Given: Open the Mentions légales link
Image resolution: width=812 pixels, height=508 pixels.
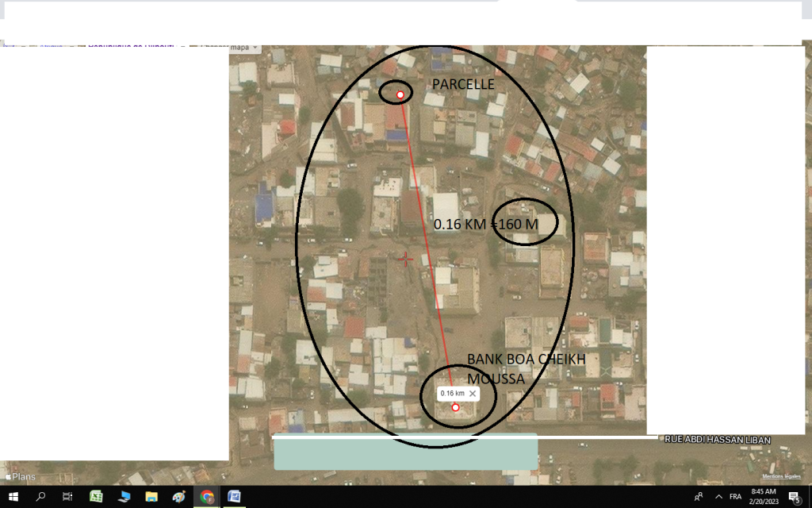Looking at the screenshot, I should point(780,475).
